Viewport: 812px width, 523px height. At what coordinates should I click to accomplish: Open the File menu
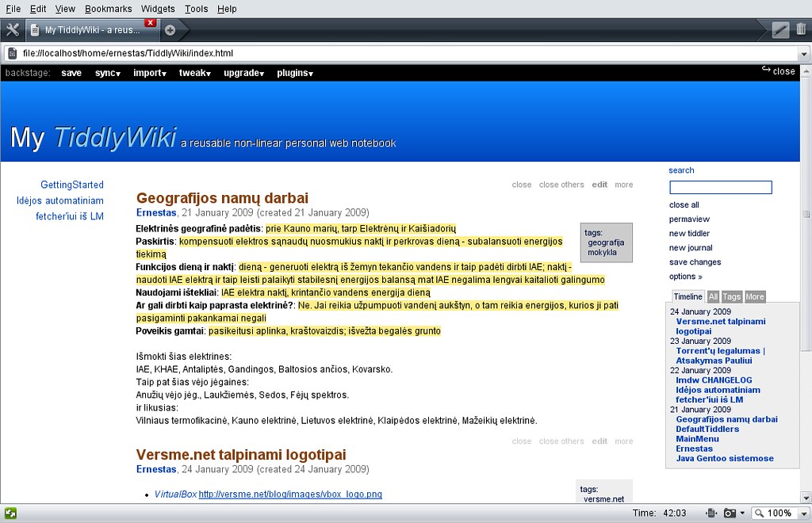[x=13, y=9]
